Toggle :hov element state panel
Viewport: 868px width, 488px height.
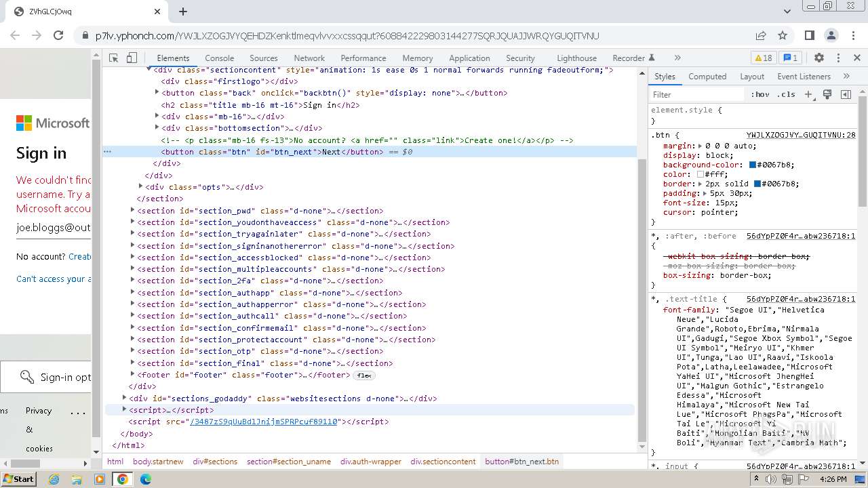(760, 94)
